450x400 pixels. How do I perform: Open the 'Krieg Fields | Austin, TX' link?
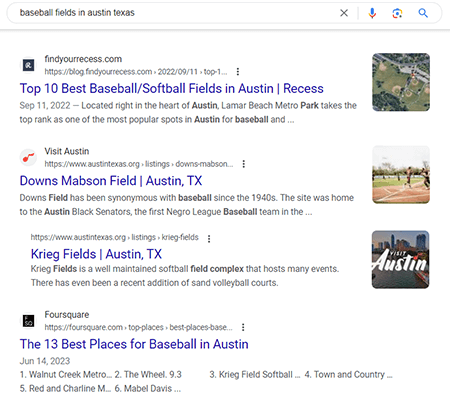point(96,254)
